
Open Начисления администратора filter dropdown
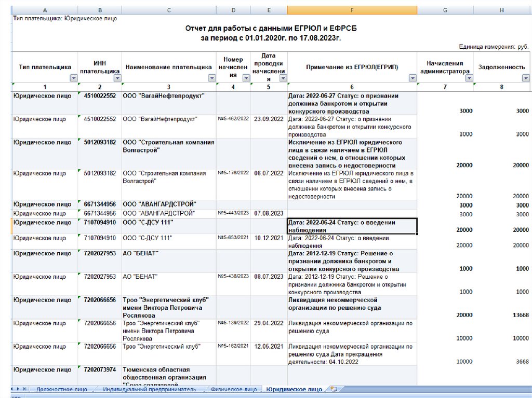point(469,78)
